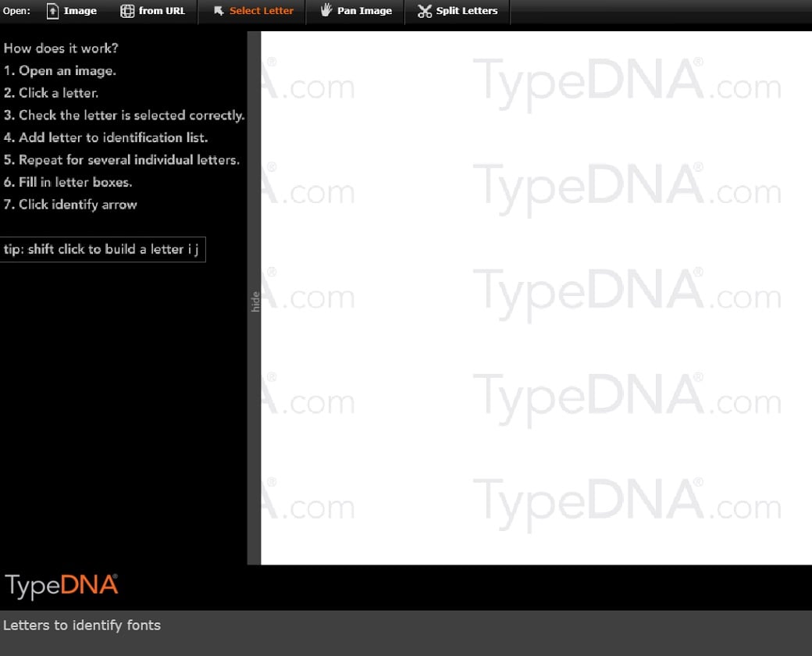The image size is (812, 656).
Task: Click the 'Letters to identify fonts' bar
Action: pyautogui.click(x=82, y=625)
